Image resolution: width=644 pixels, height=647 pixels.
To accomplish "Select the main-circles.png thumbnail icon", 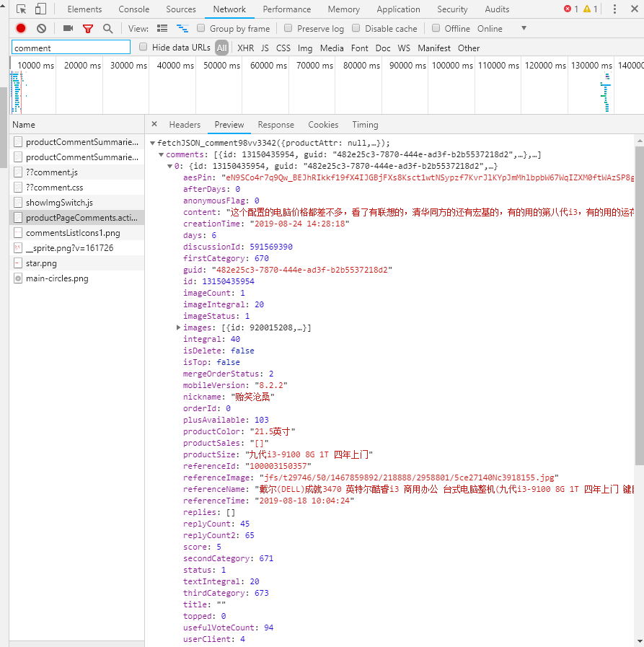I will (18, 278).
